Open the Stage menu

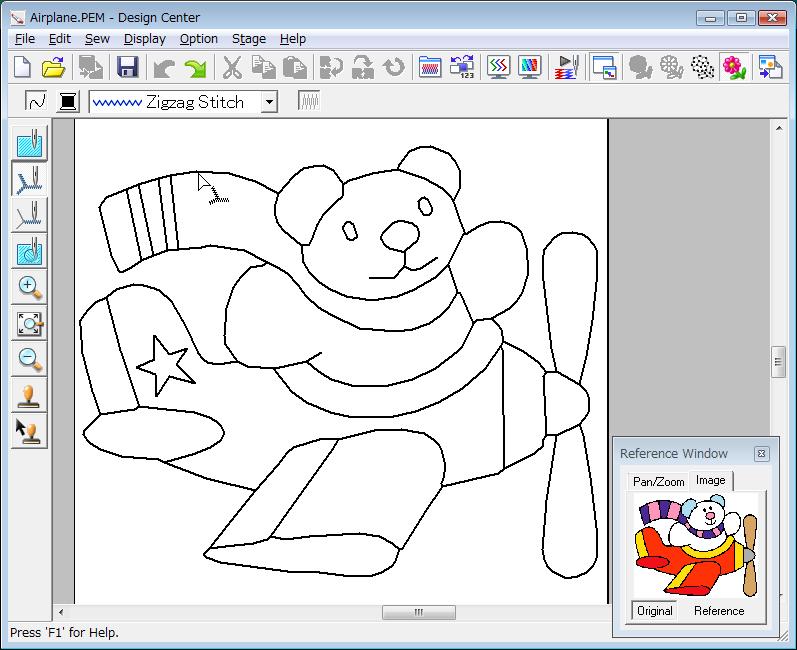coord(249,39)
